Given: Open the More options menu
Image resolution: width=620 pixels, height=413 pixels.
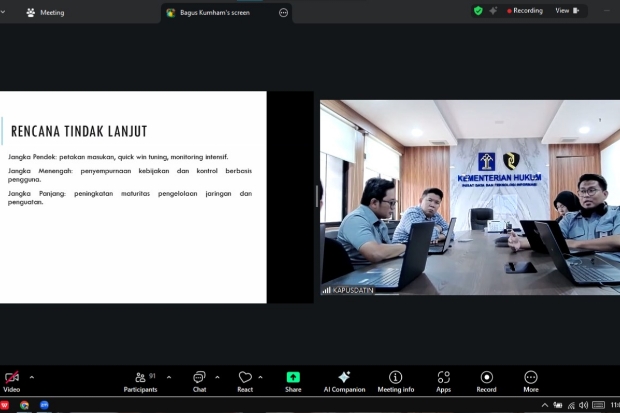Looking at the screenshot, I should coord(531,382).
